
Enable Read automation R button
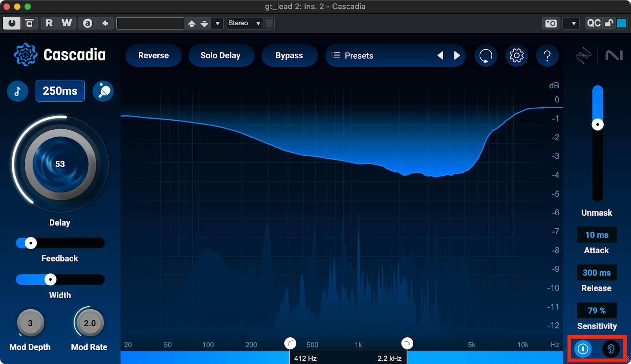pyautogui.click(x=49, y=23)
